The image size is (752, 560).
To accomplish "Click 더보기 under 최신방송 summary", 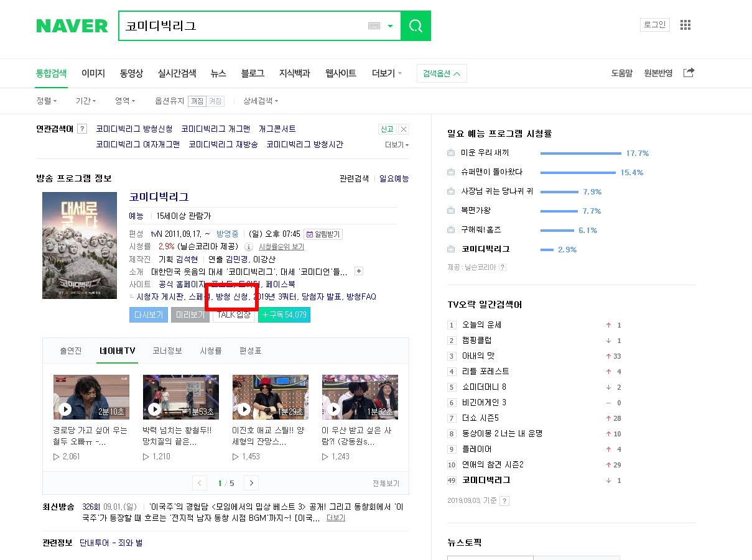I will click(x=336, y=518).
